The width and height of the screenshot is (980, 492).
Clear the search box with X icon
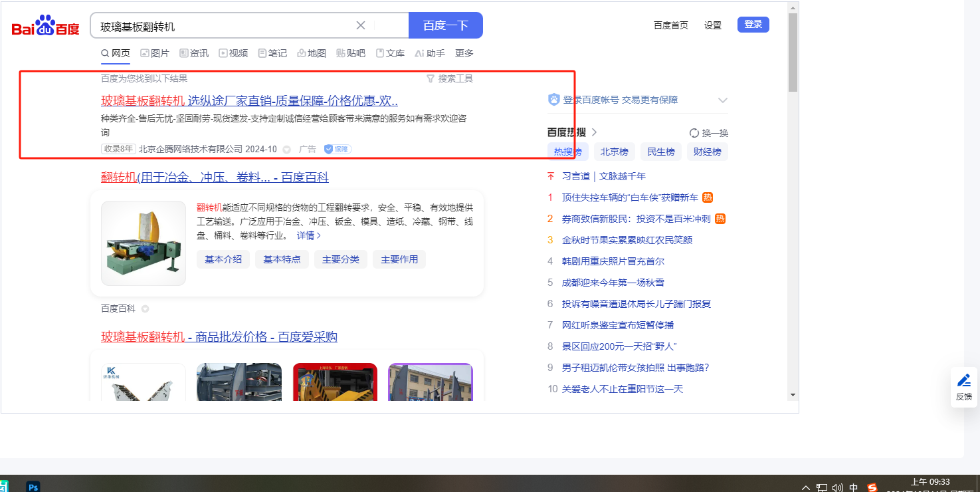361,25
